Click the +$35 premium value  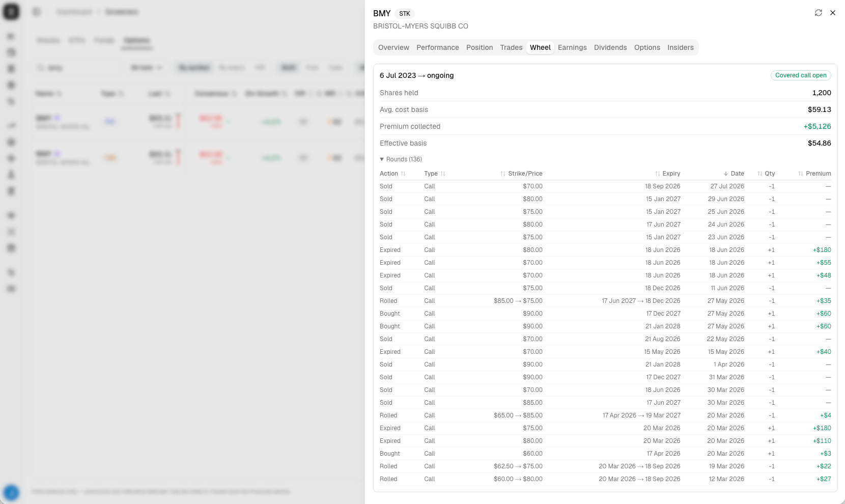(824, 301)
